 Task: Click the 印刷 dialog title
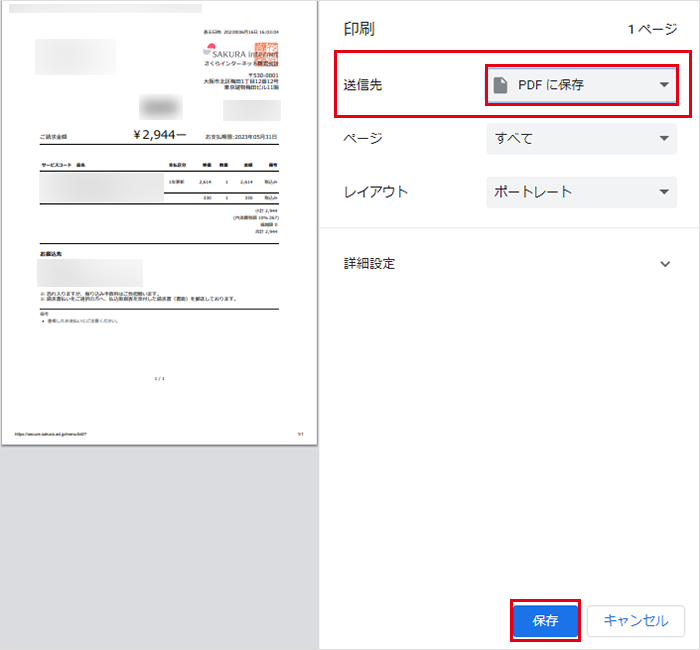pos(359,30)
